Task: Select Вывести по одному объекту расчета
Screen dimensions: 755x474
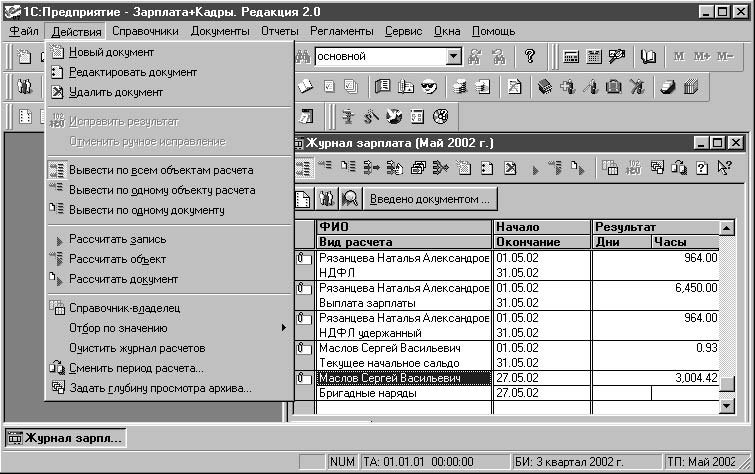Action: (x=169, y=190)
